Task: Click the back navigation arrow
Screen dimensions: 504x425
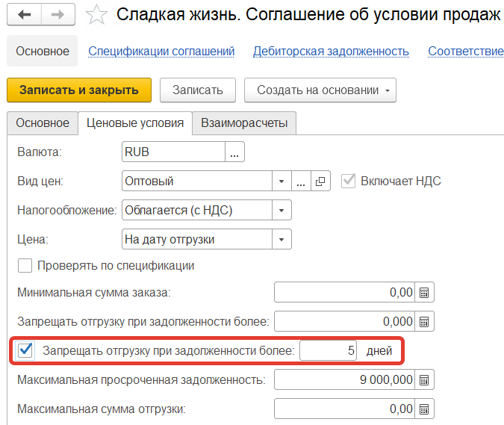Action: point(24,15)
